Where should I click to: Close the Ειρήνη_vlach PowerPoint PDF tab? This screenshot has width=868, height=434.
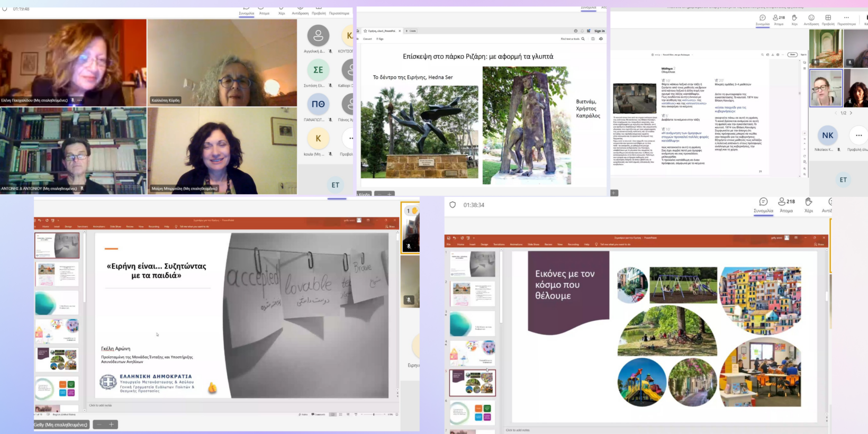(400, 31)
